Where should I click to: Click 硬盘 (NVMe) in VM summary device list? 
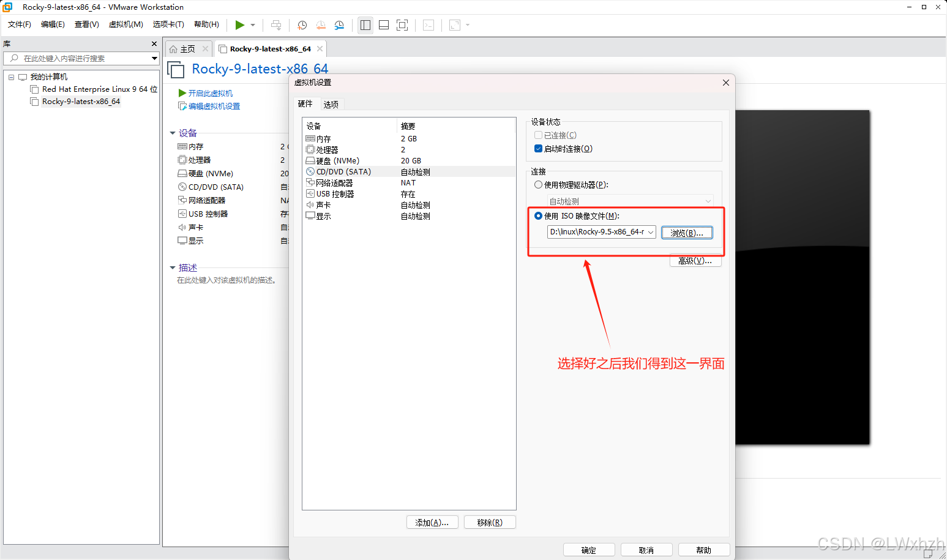click(206, 174)
